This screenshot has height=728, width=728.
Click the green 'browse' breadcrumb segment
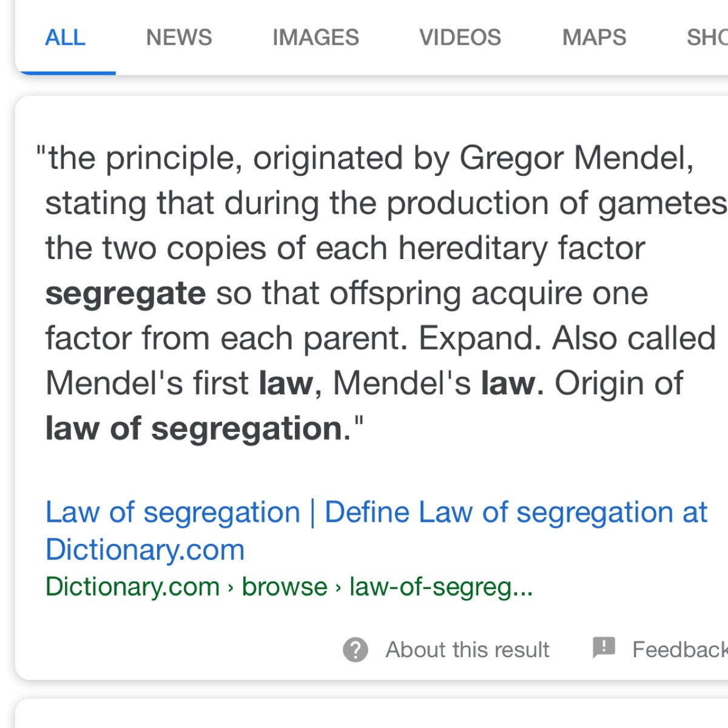[285, 587]
